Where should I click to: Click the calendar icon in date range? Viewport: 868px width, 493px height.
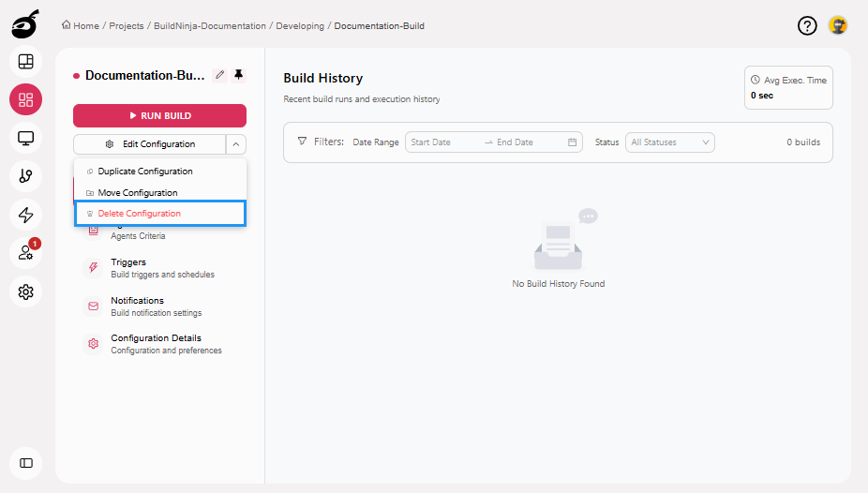pyautogui.click(x=573, y=142)
